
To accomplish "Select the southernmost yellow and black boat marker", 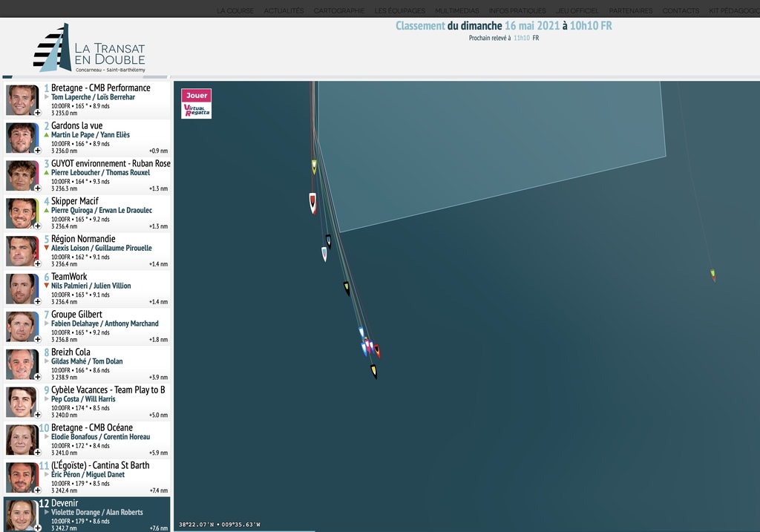I will 374,371.
